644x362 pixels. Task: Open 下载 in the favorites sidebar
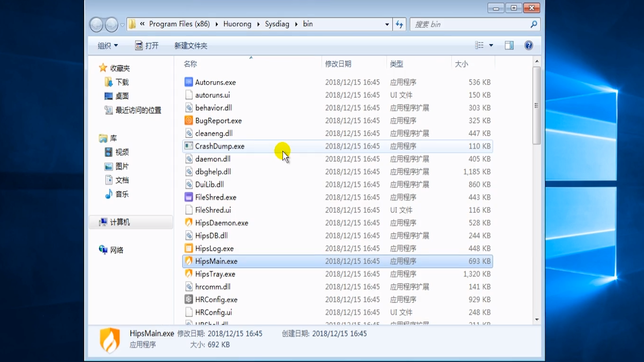click(116, 82)
